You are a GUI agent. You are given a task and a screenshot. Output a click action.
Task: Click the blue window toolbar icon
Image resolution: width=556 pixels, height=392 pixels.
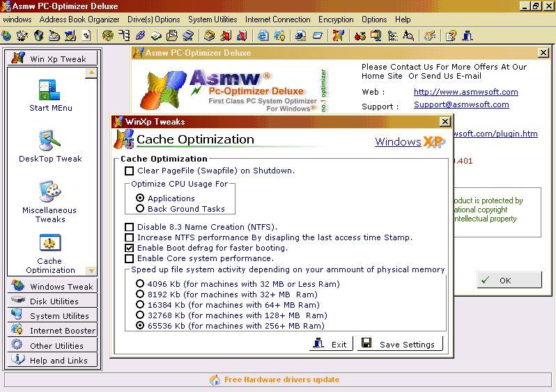coord(317,36)
